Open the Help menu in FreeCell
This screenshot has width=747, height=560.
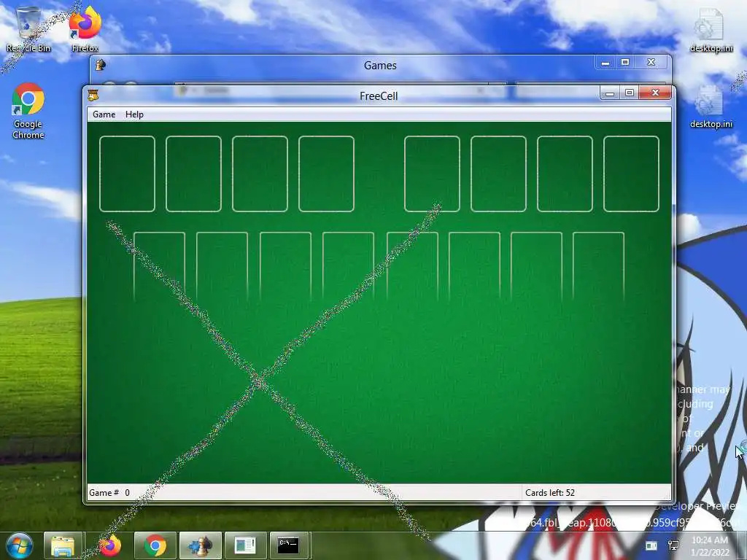[x=134, y=114]
